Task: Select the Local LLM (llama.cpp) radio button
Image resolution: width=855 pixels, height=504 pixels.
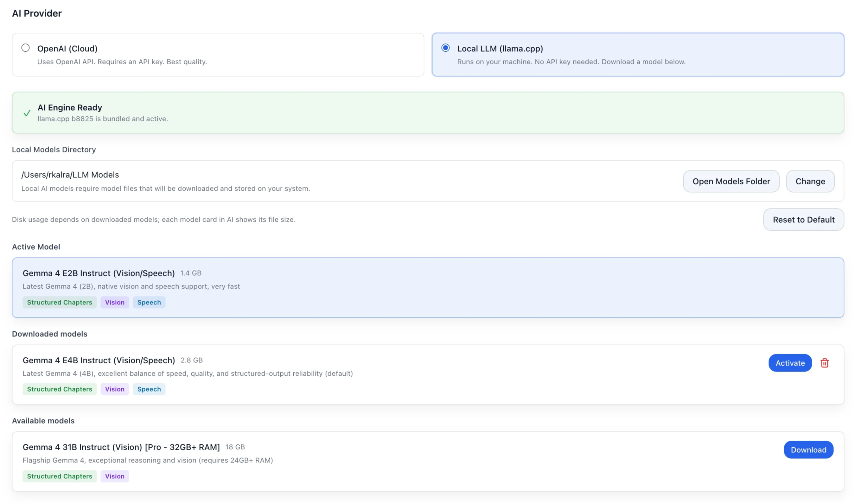Action: [445, 48]
